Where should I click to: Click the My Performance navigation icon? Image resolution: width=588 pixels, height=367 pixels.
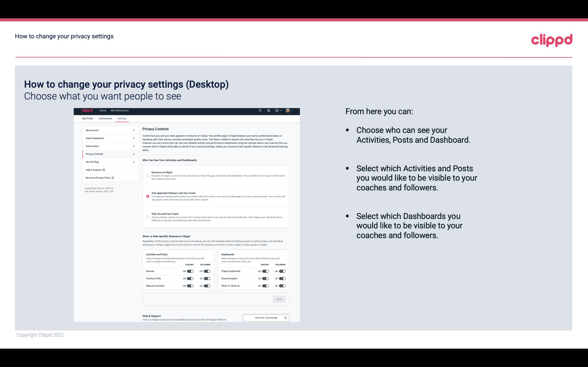pyautogui.click(x=120, y=110)
